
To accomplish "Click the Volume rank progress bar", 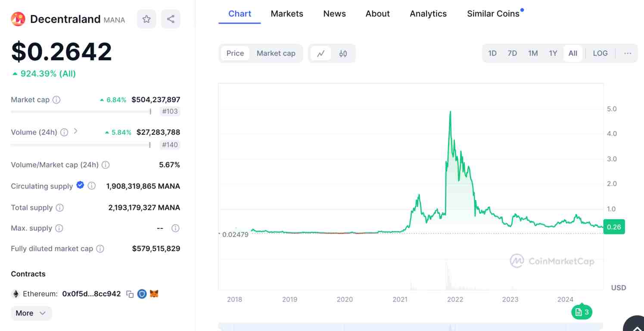I will pyautogui.click(x=81, y=145).
